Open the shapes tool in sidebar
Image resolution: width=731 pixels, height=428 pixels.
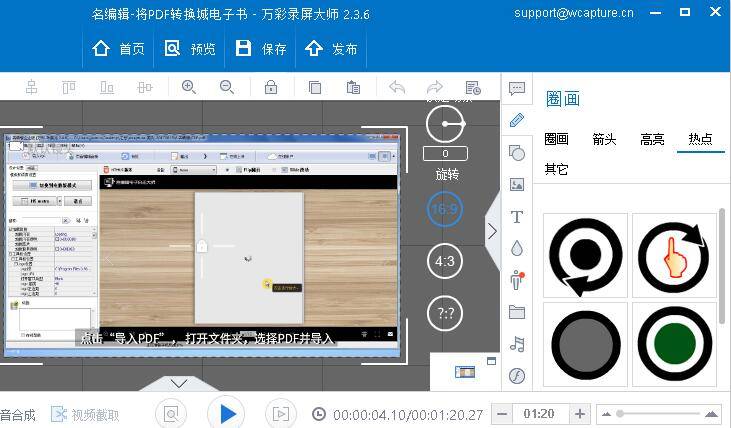pos(517,152)
